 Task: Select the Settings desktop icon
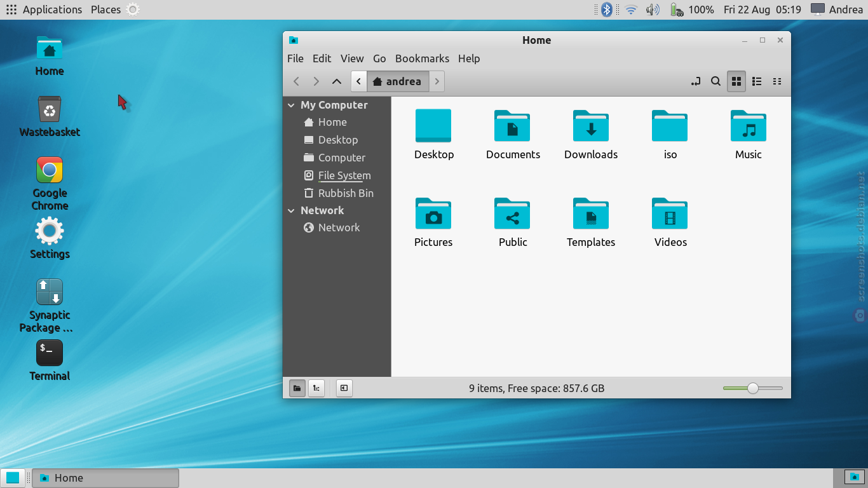50,238
